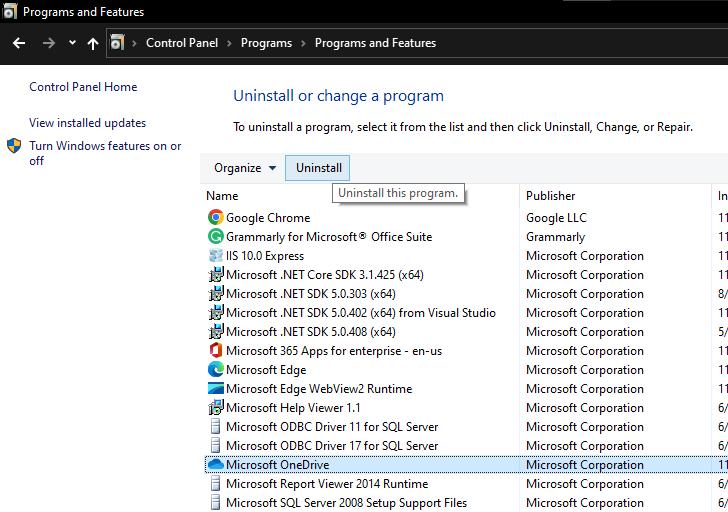Click the Uninstall button
The image size is (728, 512).
318,168
